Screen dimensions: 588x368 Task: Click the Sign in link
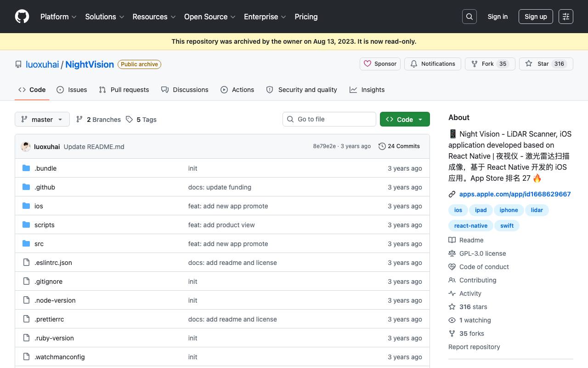(498, 17)
